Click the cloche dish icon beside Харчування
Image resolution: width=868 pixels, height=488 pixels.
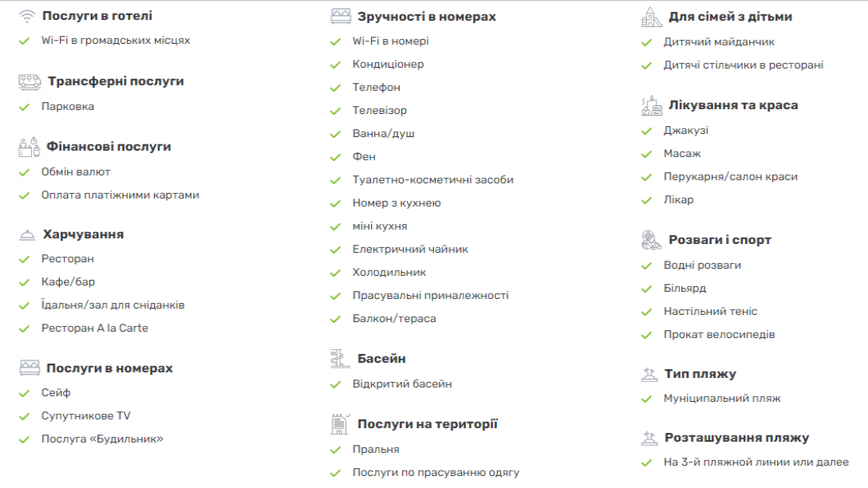(27, 235)
